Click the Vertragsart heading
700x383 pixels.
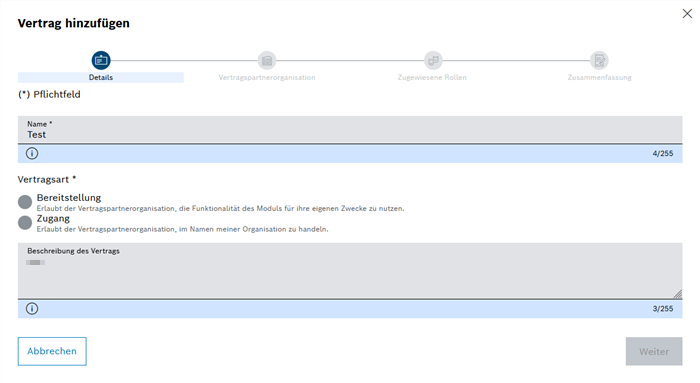(47, 179)
